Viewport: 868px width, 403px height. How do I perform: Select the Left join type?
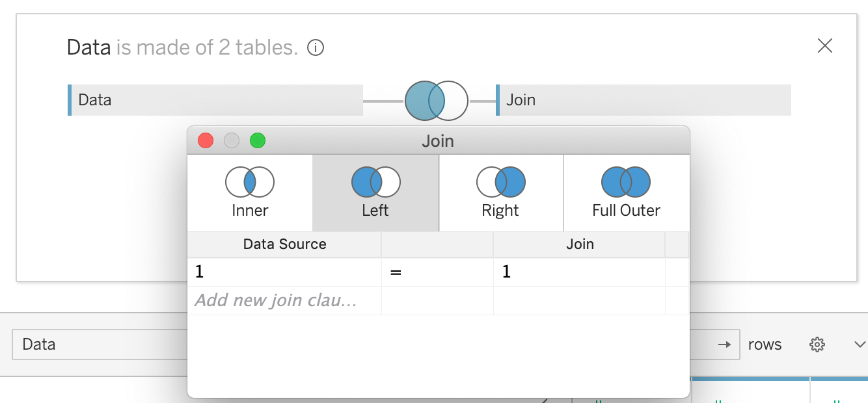pos(375,193)
